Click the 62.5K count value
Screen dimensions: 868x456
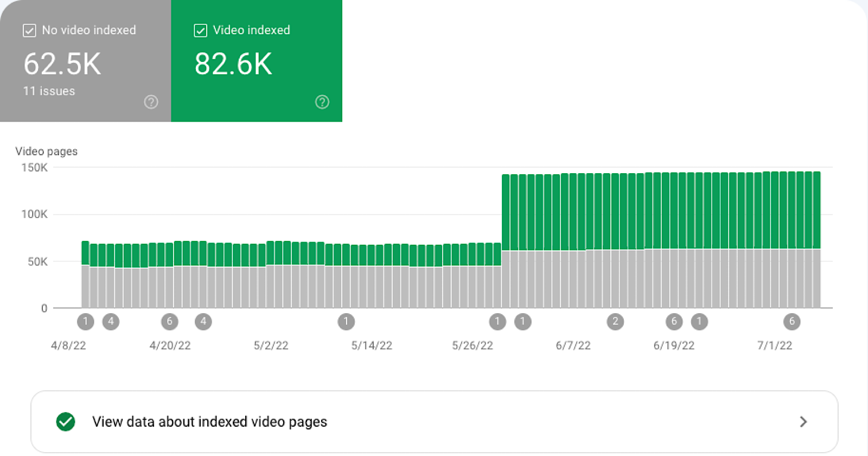(62, 64)
